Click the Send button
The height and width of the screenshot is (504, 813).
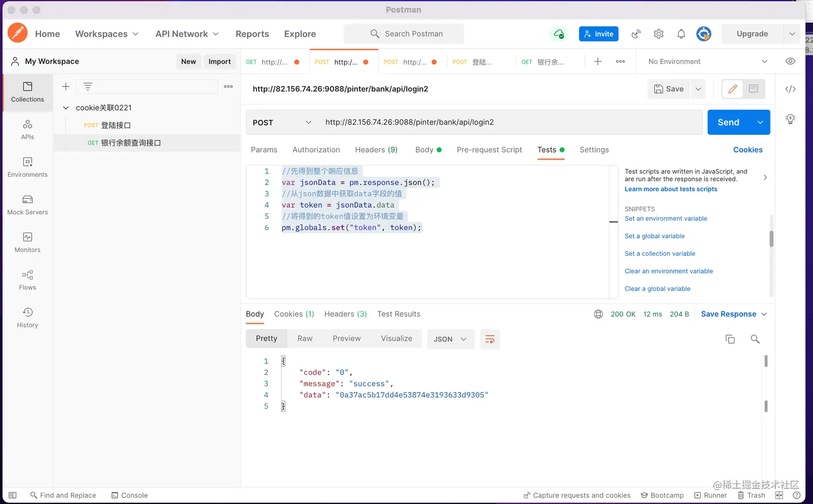tap(729, 123)
